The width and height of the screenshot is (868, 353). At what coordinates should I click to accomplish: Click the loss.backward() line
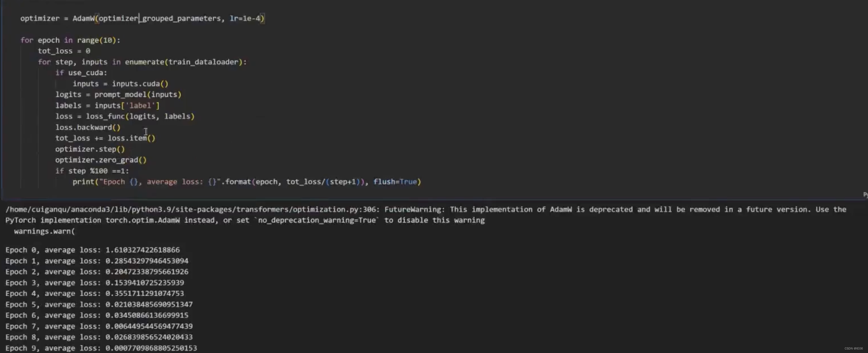[x=88, y=127]
